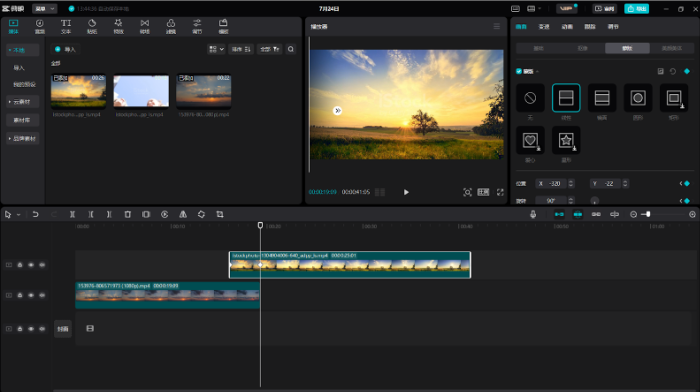Lock the istockphoto overlay track
This screenshot has height=392, width=700.
tap(20, 265)
